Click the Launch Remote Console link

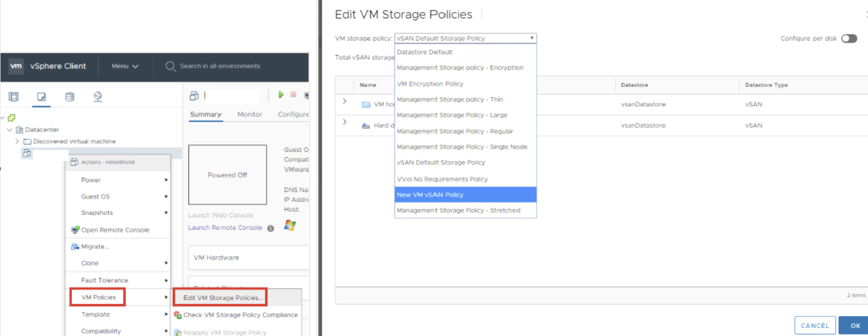point(225,228)
